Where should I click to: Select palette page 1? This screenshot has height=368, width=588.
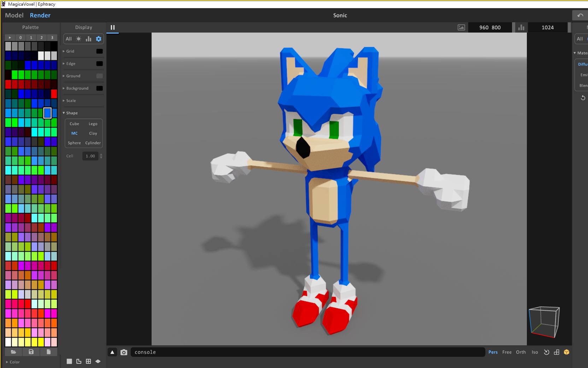coord(31,38)
